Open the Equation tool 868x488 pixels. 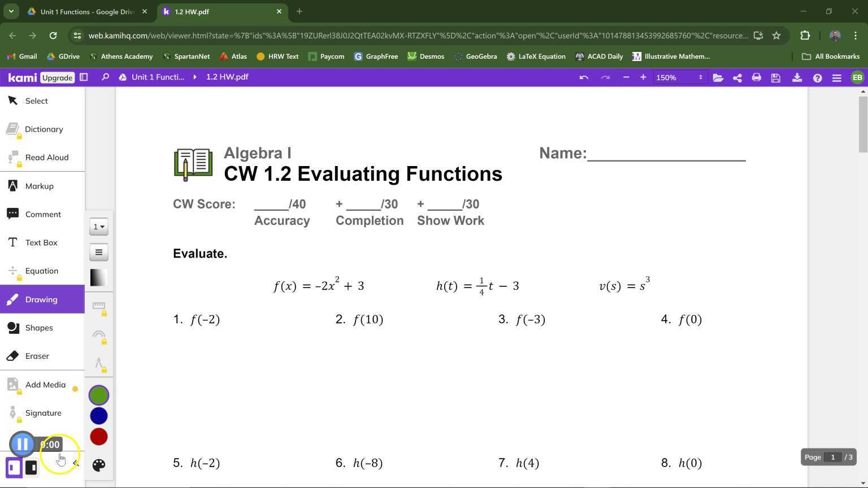41,271
